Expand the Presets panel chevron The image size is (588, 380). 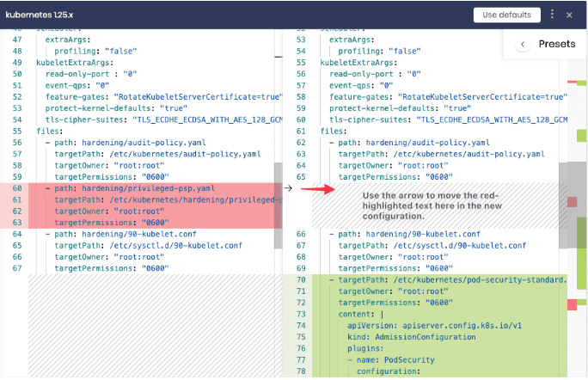(x=523, y=44)
